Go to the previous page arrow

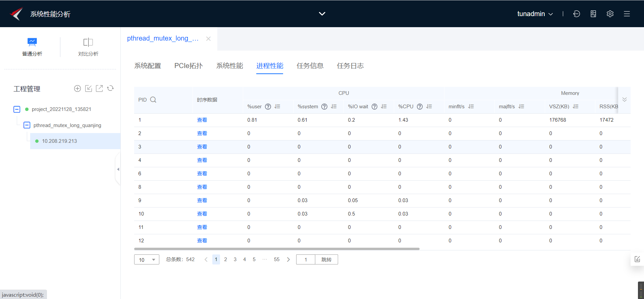click(206, 259)
